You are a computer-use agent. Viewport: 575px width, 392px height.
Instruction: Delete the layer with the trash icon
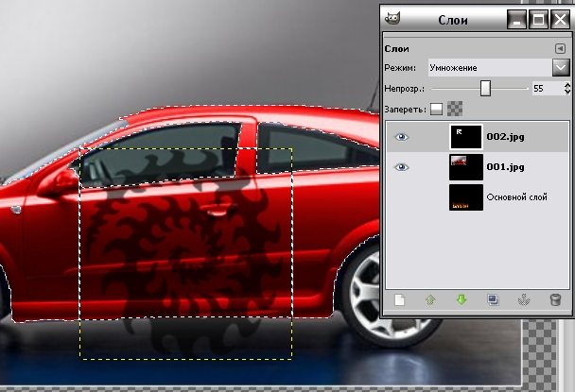555,300
